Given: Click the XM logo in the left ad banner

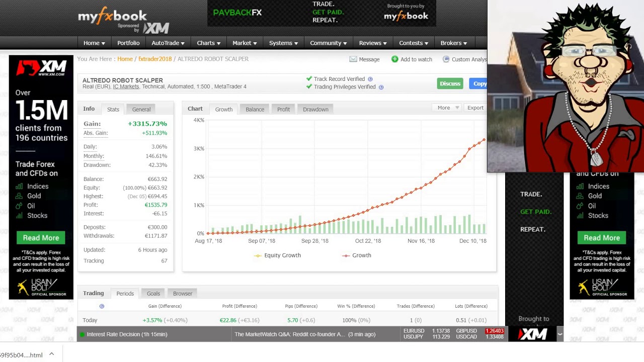Looking at the screenshot, I should coord(41,67).
